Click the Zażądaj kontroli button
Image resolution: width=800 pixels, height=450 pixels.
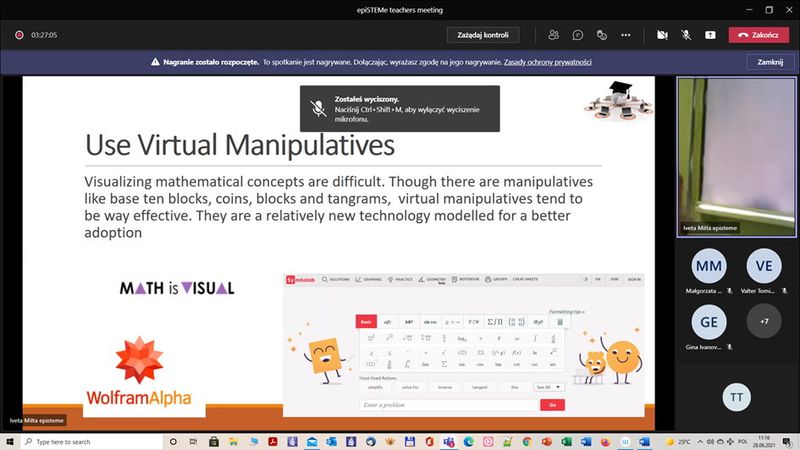(x=483, y=35)
